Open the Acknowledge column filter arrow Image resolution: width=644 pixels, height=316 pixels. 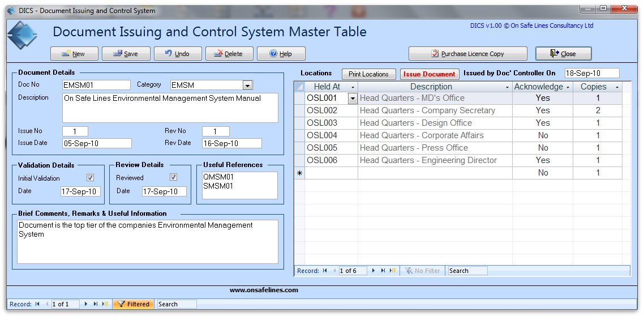pos(568,87)
